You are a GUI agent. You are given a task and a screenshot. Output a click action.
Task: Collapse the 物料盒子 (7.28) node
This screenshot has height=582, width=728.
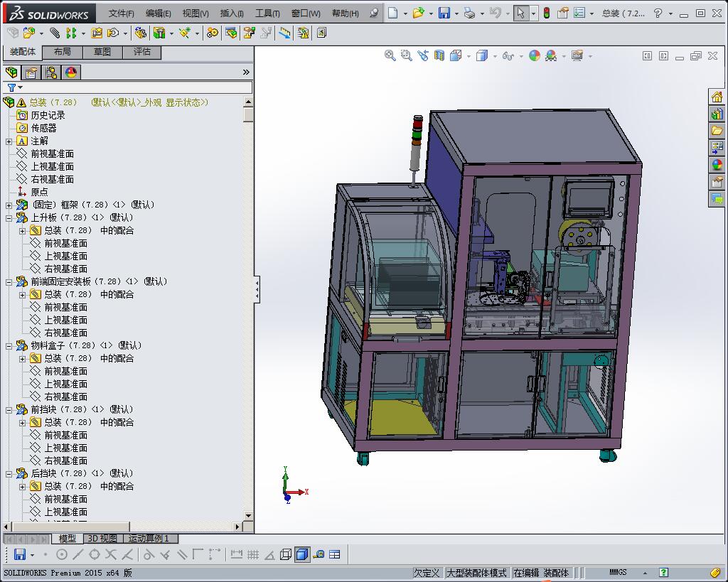9,346
